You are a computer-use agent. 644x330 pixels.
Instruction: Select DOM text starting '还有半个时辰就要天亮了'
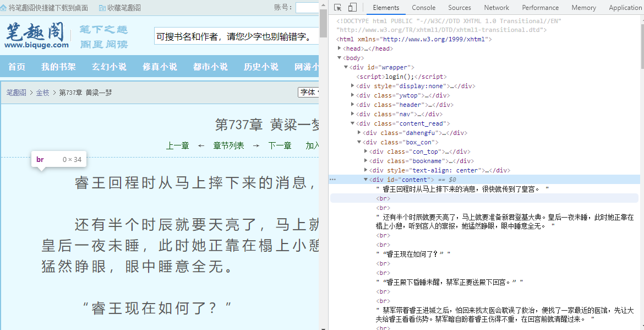pyautogui.click(x=505, y=221)
